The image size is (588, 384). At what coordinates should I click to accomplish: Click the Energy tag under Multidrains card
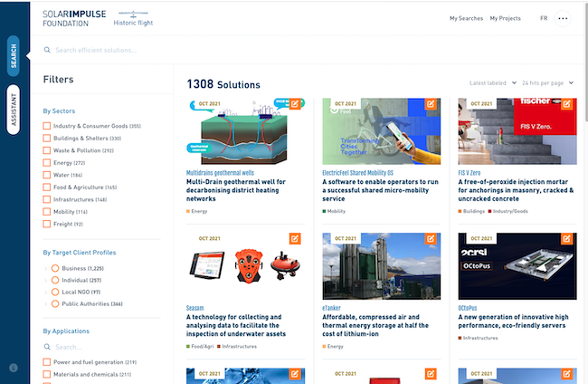(197, 211)
